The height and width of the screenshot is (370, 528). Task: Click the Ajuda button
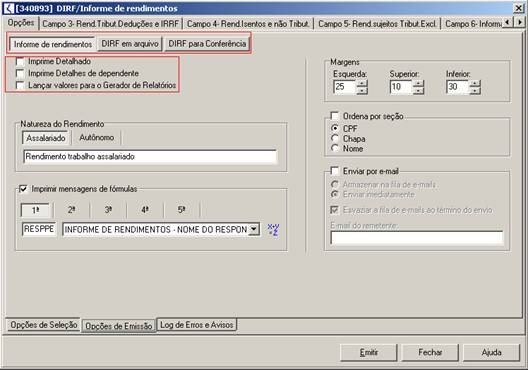(492, 352)
